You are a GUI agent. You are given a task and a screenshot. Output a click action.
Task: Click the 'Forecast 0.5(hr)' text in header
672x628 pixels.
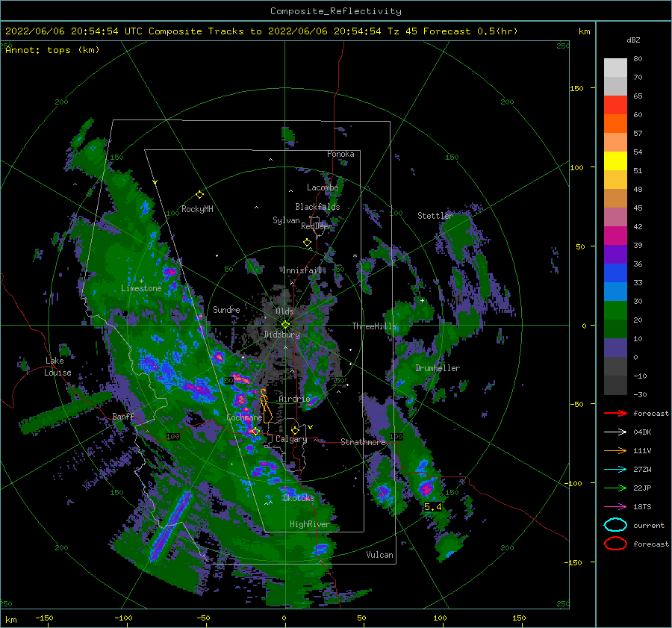coord(470,31)
